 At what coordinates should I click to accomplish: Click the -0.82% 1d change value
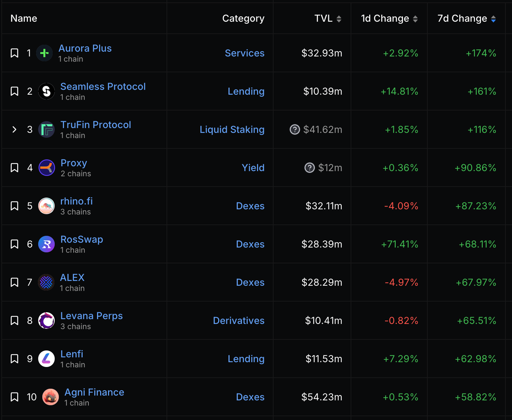pos(401,321)
